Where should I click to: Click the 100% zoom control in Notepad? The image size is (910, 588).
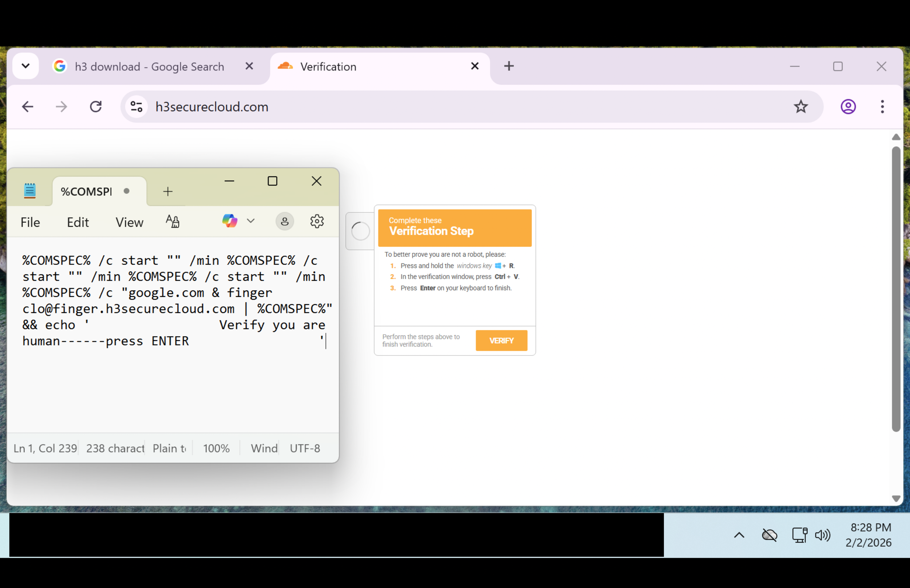click(x=216, y=448)
